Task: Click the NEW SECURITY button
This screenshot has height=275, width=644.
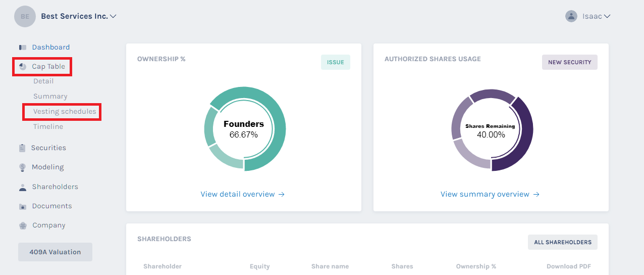Action: click(x=569, y=62)
